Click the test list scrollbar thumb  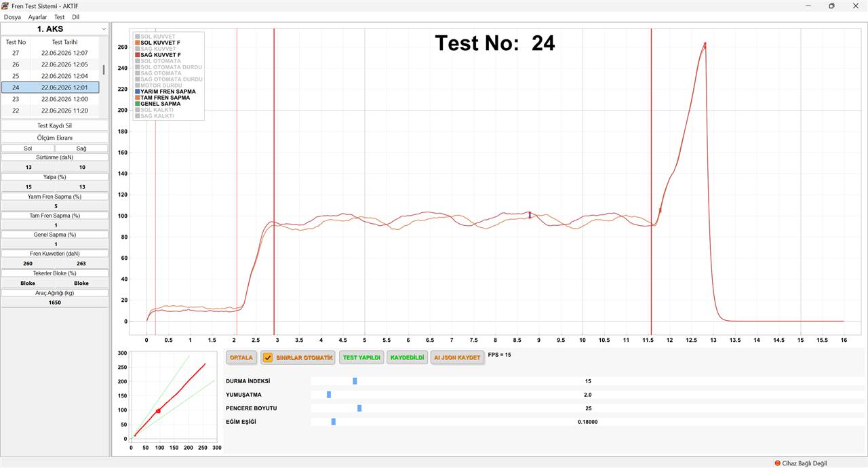point(104,69)
